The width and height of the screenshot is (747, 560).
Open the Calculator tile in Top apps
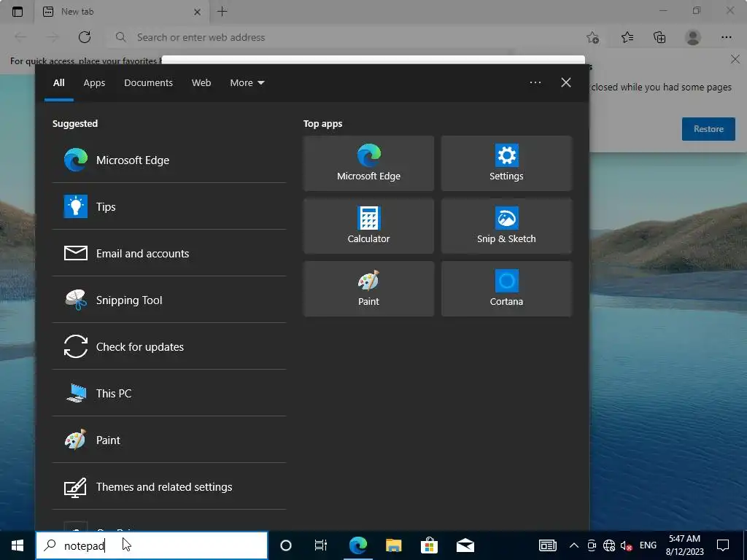click(x=368, y=226)
